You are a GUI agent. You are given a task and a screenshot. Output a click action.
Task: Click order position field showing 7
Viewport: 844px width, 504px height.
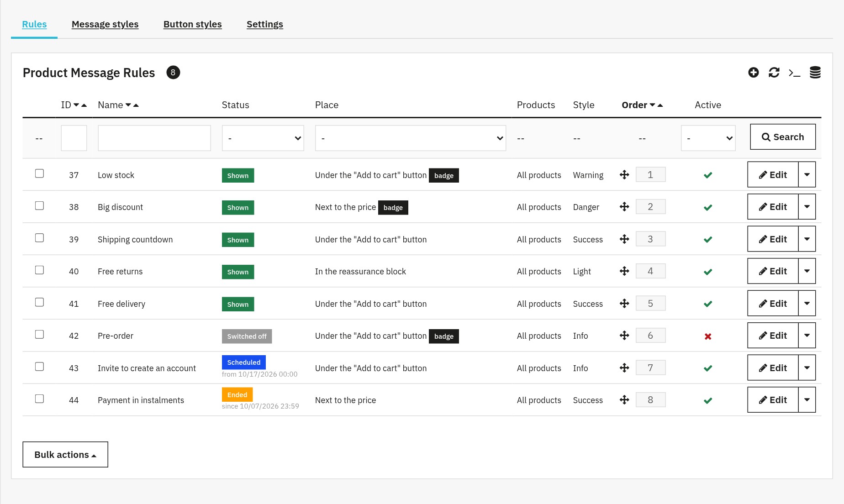pyautogui.click(x=651, y=367)
